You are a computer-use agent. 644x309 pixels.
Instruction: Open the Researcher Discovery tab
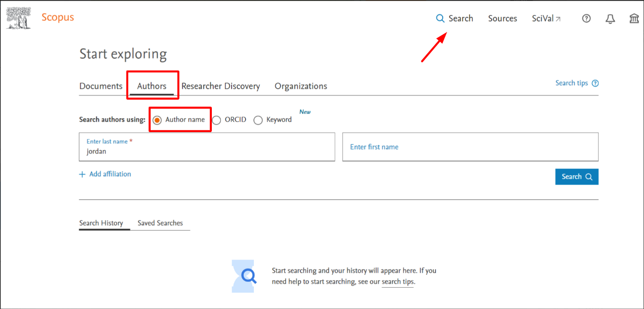click(220, 85)
